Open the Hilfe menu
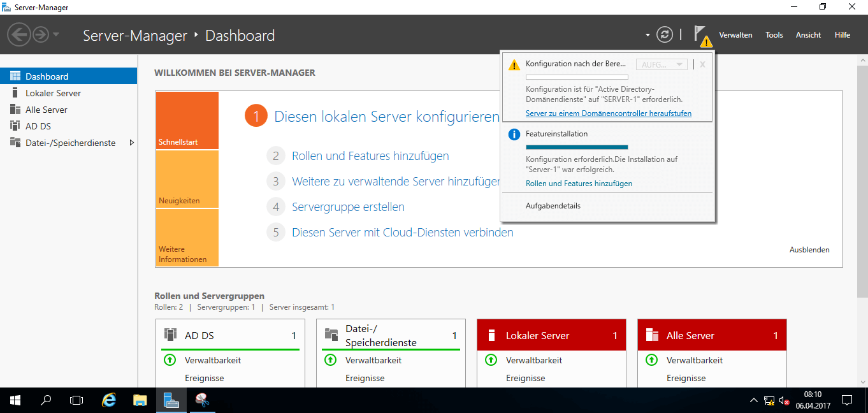868x413 pixels. pos(843,35)
